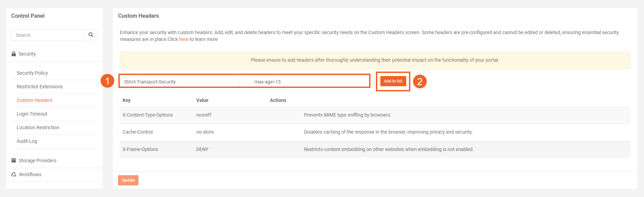
Task: Click the Storage Providers box icon
Action: click(14, 161)
